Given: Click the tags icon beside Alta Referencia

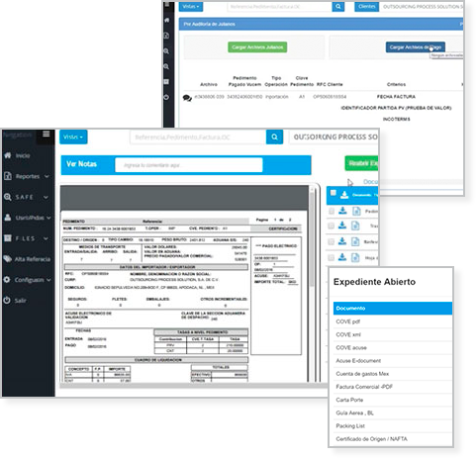Looking at the screenshot, I should click(x=8, y=259).
